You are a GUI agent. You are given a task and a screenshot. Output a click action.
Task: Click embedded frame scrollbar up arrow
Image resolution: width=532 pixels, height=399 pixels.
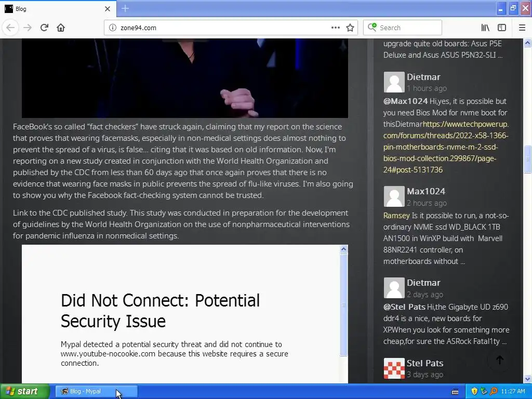pyautogui.click(x=343, y=249)
